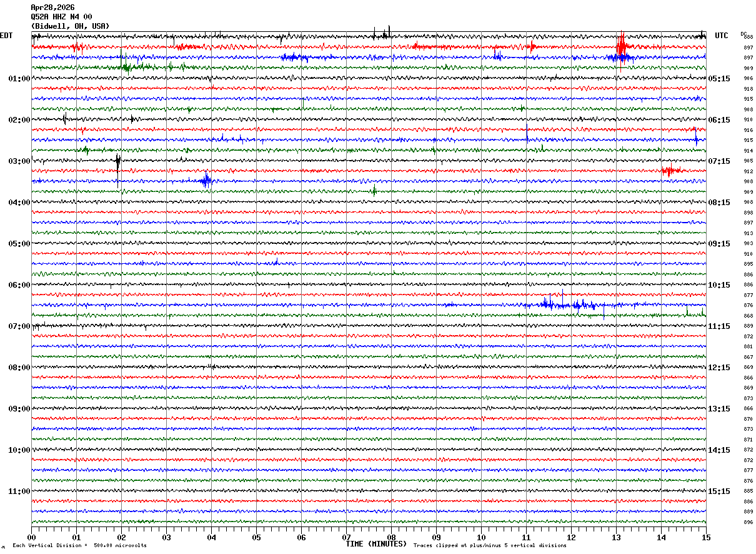The height and width of the screenshot is (554, 756).
Task: Select the "03:00" EDT row label
Action: tap(19, 161)
